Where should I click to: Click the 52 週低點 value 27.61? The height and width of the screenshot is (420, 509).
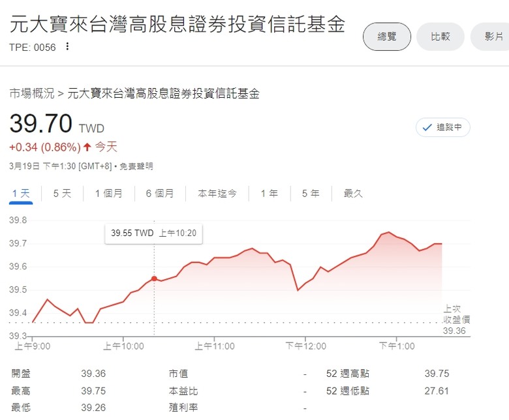point(437,391)
